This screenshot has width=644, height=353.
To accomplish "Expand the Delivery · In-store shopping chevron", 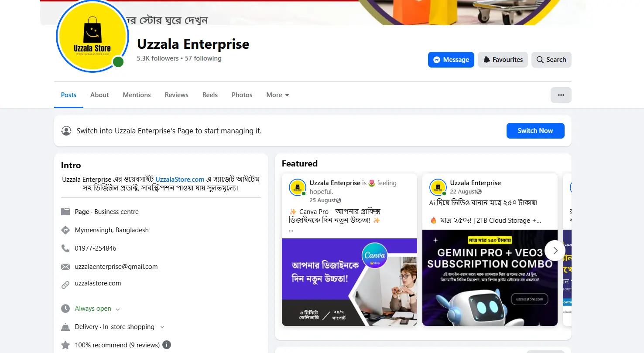I will [x=162, y=327].
